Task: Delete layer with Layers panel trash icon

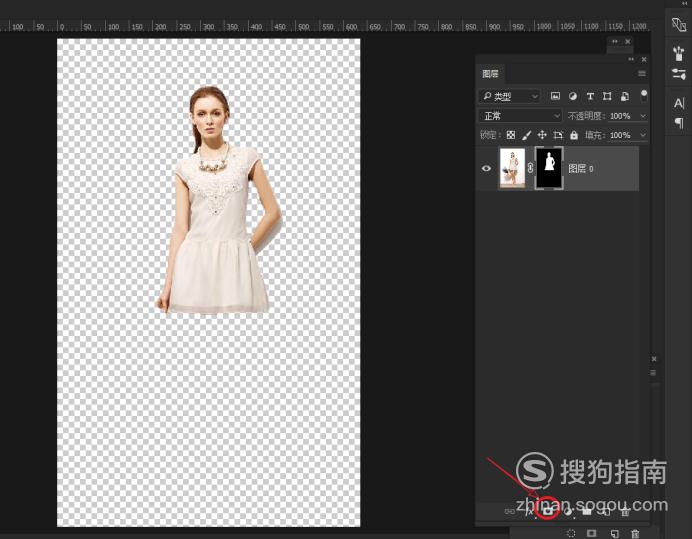Action: point(625,512)
